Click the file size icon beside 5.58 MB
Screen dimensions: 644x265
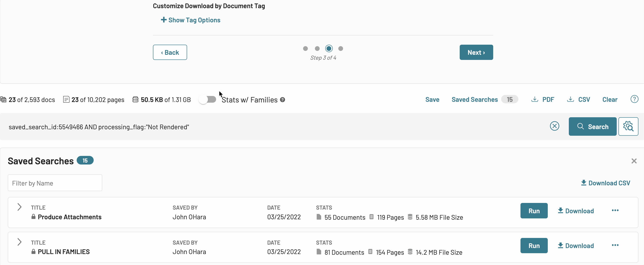[x=410, y=217]
